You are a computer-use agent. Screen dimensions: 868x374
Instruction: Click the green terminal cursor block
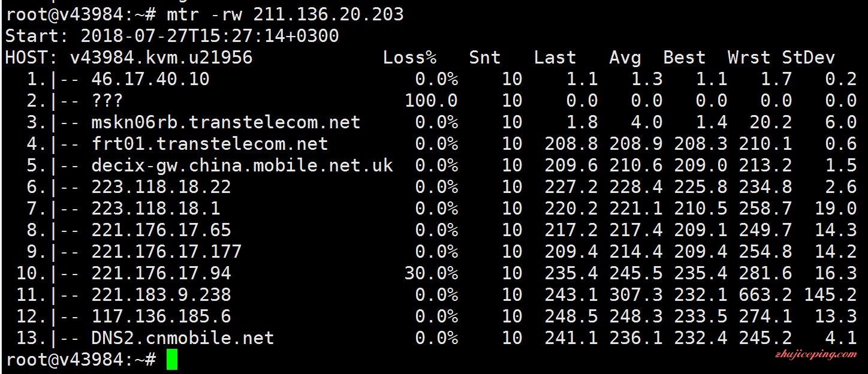(x=172, y=360)
